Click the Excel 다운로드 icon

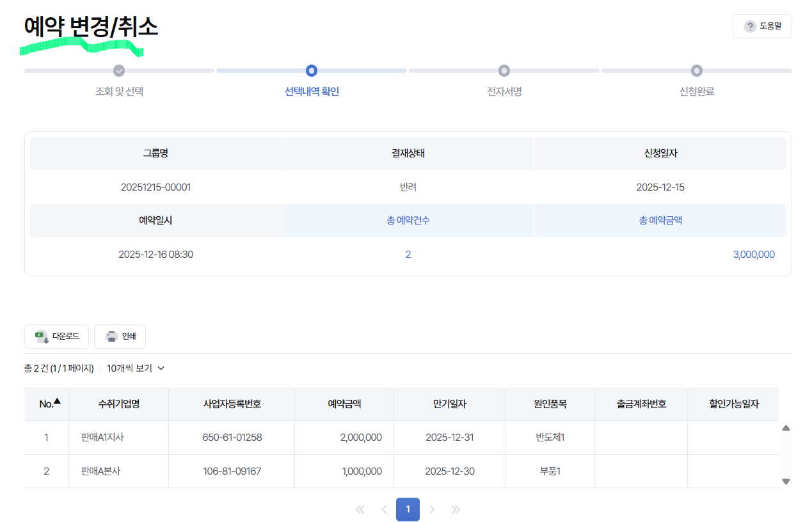click(x=42, y=336)
